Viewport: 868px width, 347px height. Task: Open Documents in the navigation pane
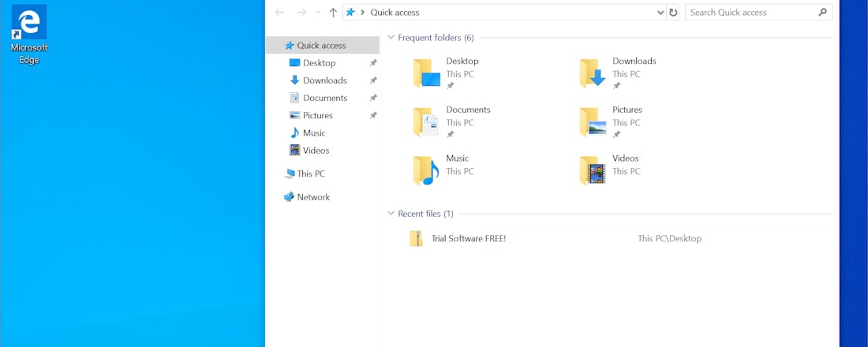coord(325,98)
